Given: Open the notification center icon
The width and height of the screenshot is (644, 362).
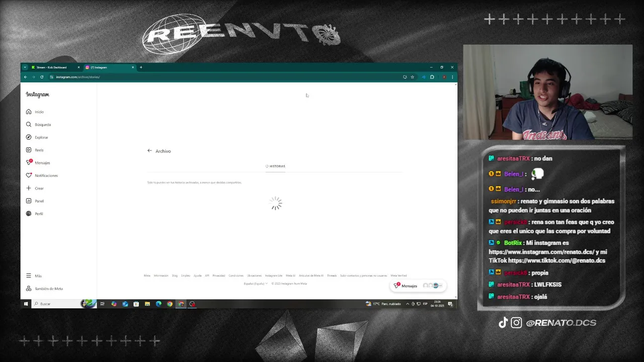Looking at the screenshot, I should [451, 304].
